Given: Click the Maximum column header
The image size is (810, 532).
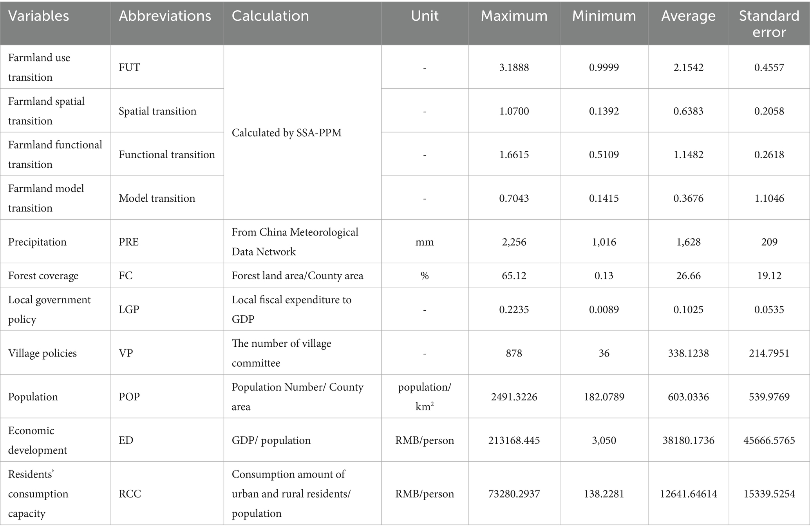Looking at the screenshot, I should click(x=514, y=16).
